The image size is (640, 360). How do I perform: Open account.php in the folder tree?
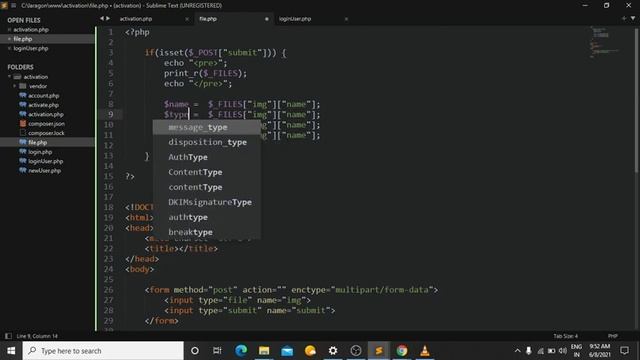click(43, 96)
